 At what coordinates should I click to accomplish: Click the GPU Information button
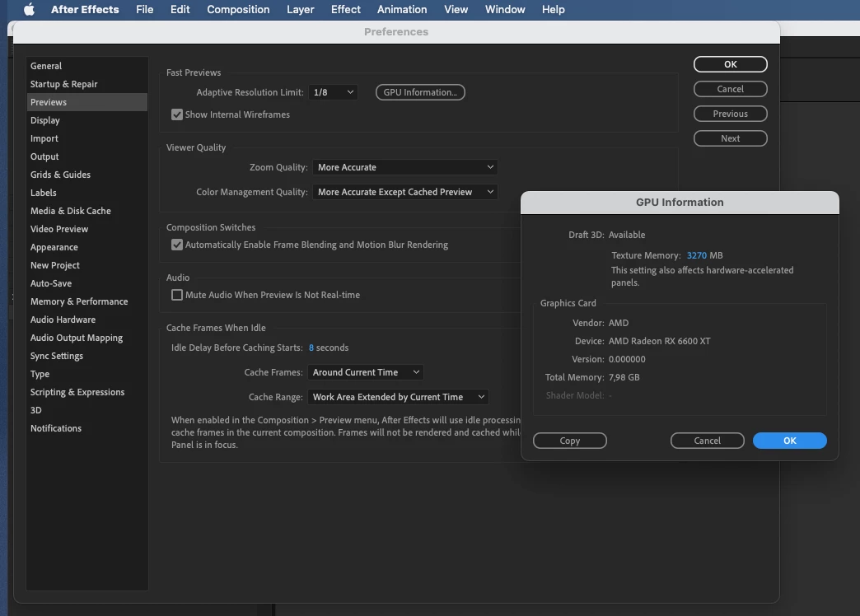[420, 92]
